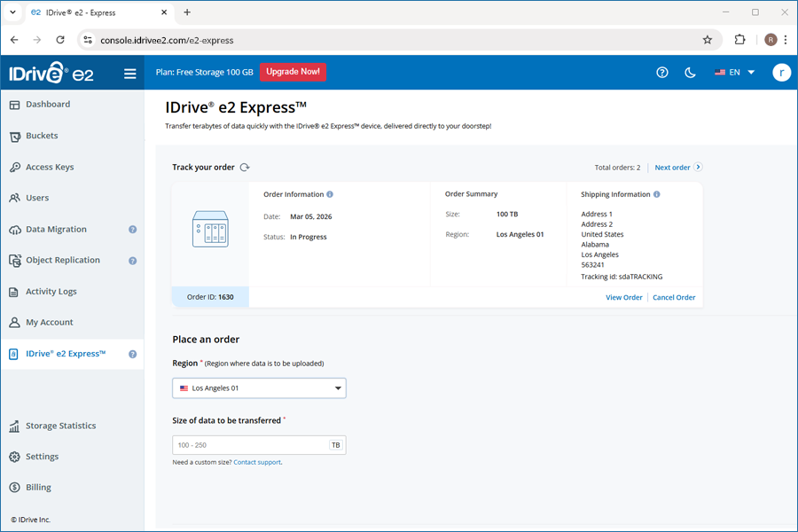Toggle dark mode moon icon
798x532 pixels.
click(690, 73)
